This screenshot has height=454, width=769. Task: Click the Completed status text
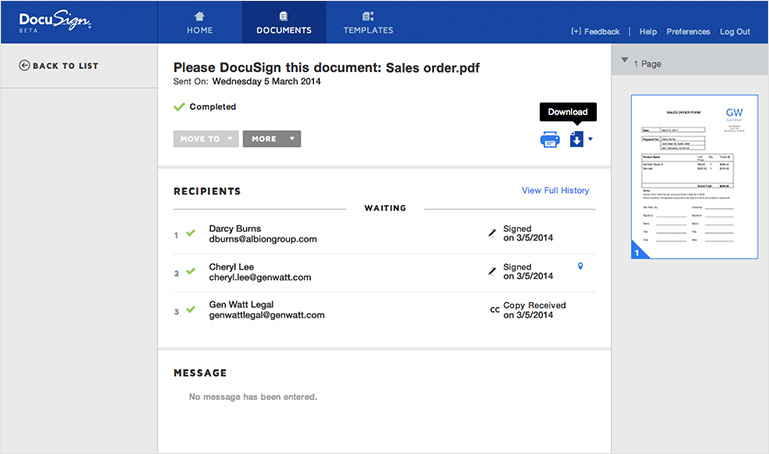pos(213,107)
